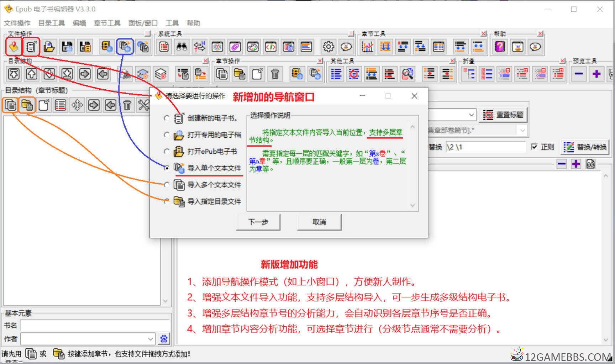This screenshot has width=615, height=364.
Task: Click the floppy disk with globe save icon
Action: tap(67, 47)
